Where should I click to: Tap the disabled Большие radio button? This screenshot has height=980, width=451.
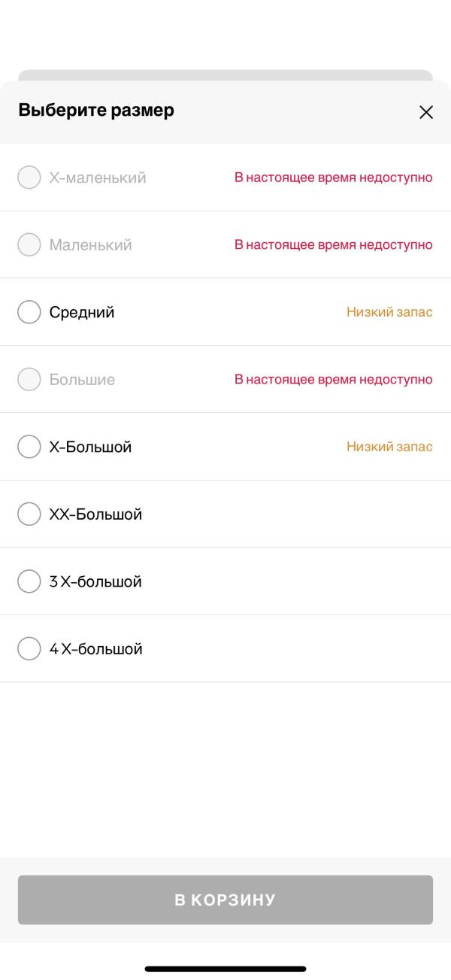coord(29,380)
